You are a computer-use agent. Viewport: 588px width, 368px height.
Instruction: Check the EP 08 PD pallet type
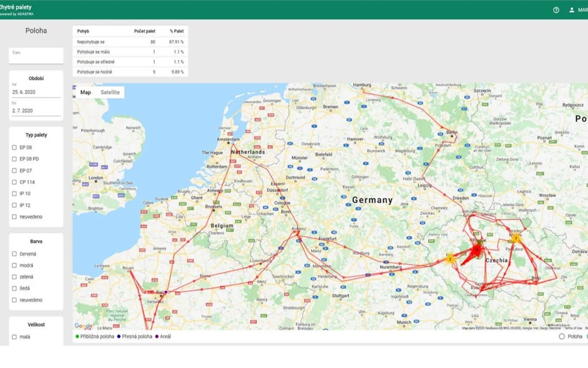tap(14, 159)
